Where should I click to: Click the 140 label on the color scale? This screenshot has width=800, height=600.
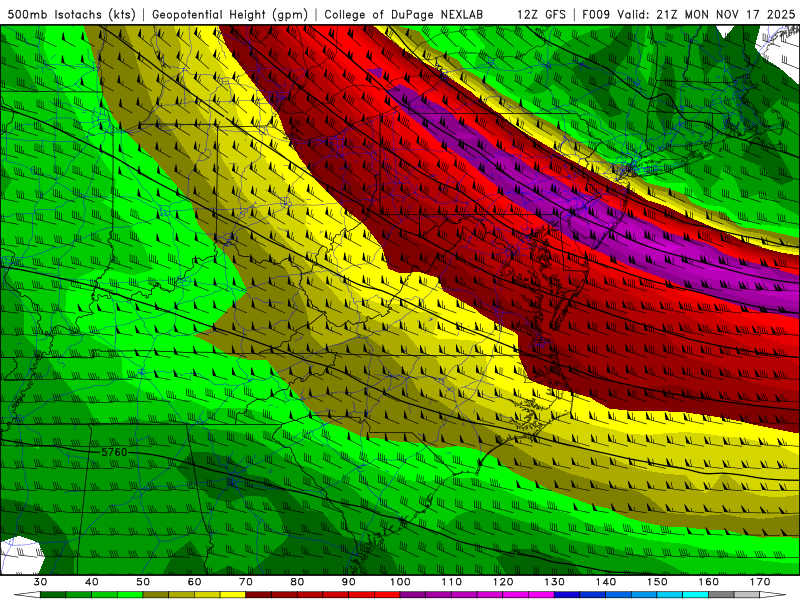[x=606, y=582]
